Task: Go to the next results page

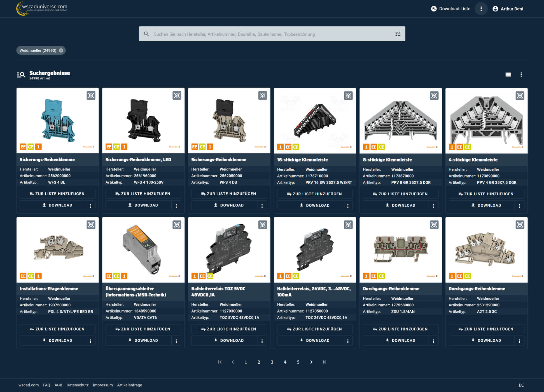Action: click(x=311, y=362)
